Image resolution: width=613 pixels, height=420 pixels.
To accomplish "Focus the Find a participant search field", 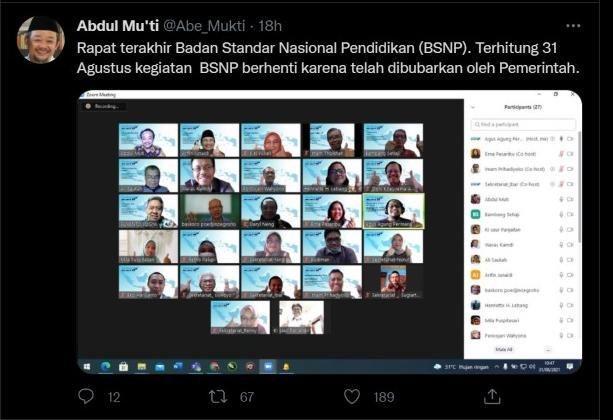I will point(523,124).
